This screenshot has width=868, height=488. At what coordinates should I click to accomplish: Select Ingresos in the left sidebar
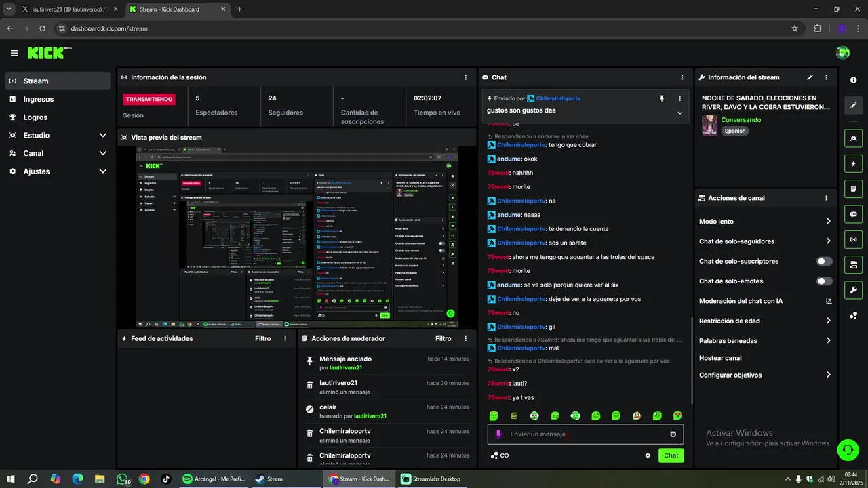click(58, 99)
